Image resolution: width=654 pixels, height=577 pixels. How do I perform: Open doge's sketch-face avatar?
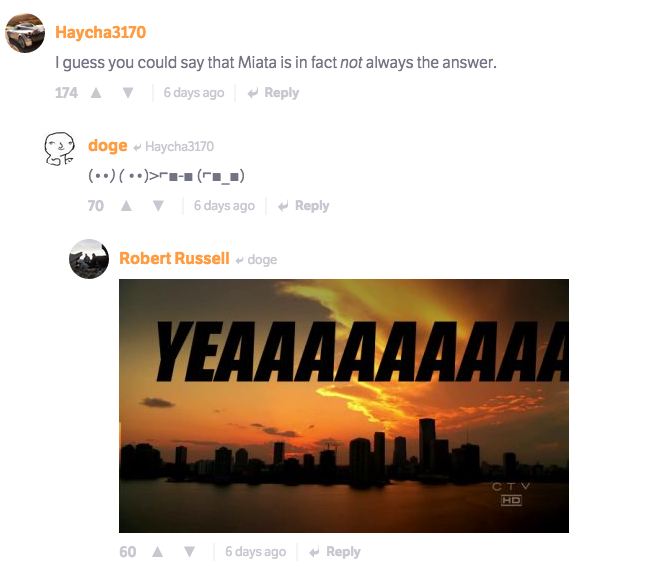59,149
